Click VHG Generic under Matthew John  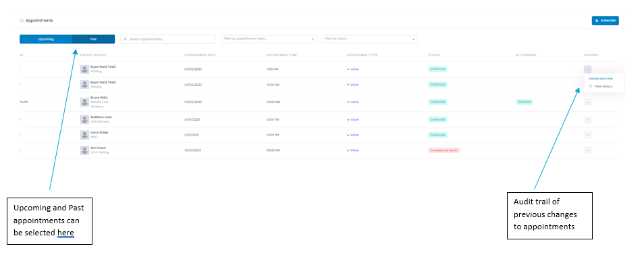(x=99, y=121)
